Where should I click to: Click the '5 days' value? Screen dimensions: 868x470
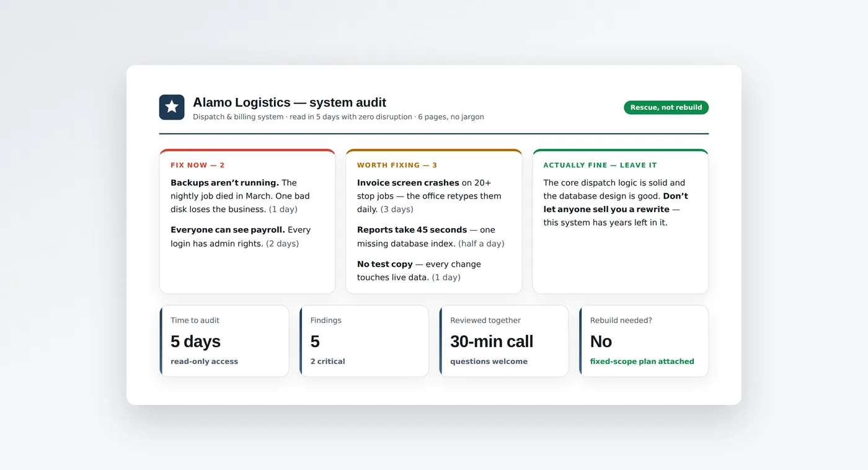coord(195,342)
